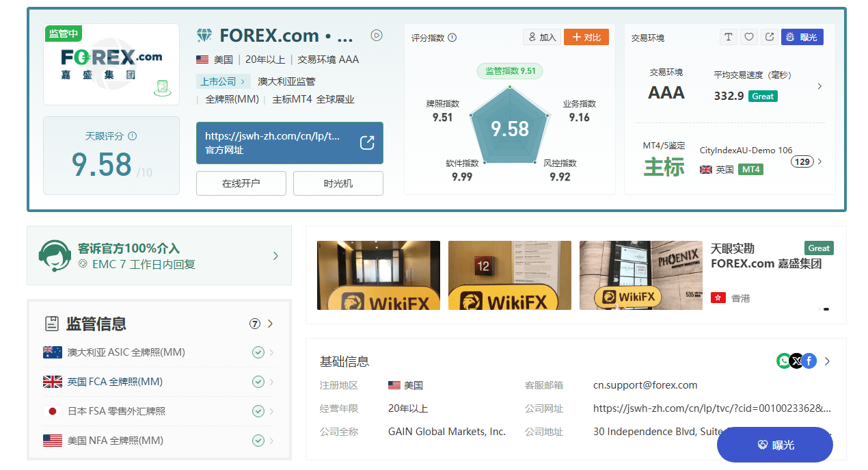Expand the 监管信息 header arrow
This screenshot has width=868, height=470.
pos(270,324)
